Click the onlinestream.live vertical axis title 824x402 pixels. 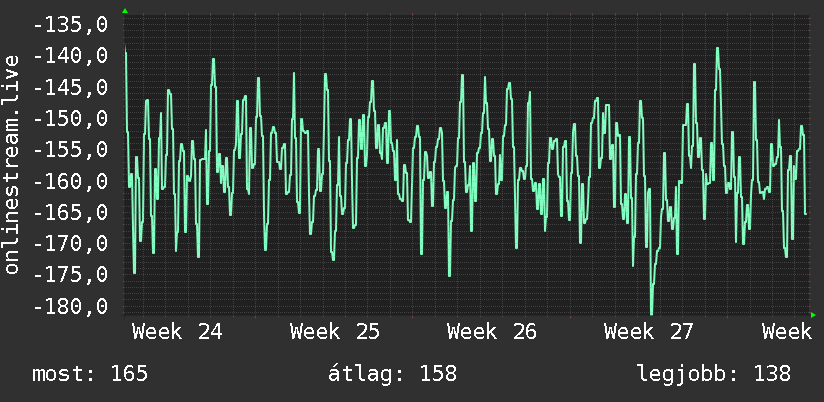tap(12, 164)
